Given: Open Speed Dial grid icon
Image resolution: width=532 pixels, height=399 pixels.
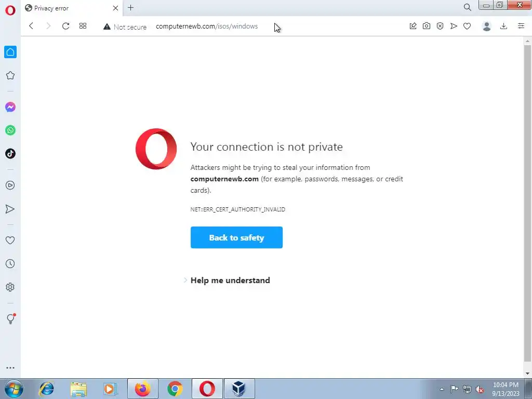Looking at the screenshot, I should point(83,26).
